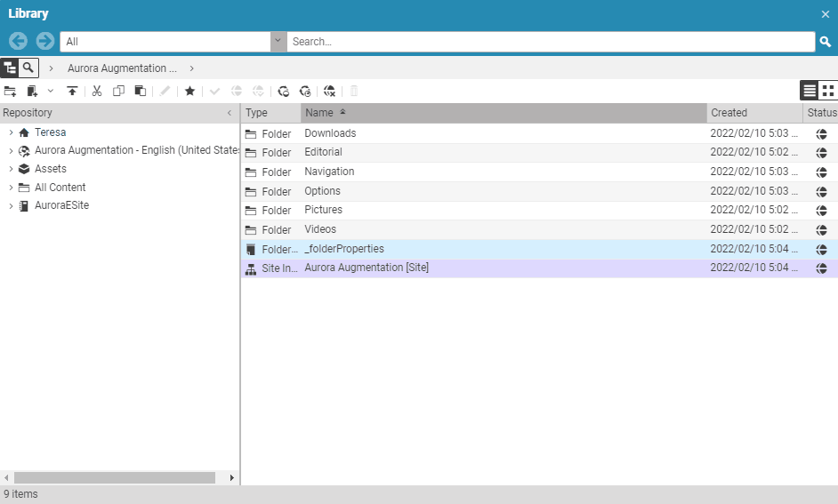Expand the Assets tree node
Viewport: 838px width, 504px height.
[11, 169]
